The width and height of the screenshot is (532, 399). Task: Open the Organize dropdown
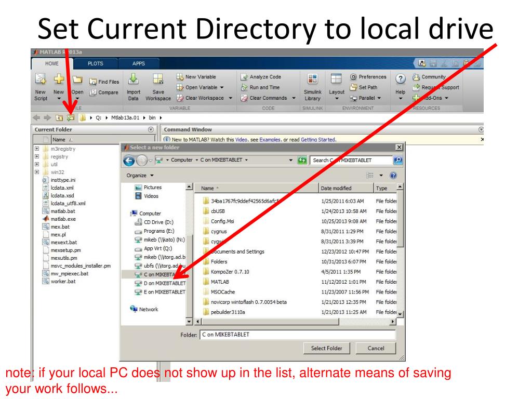click(140, 176)
